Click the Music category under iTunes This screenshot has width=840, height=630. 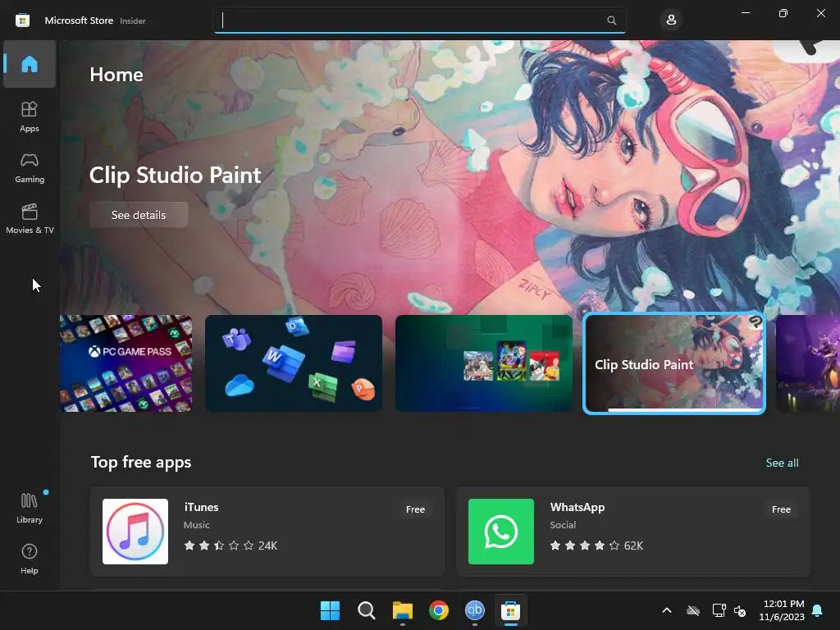tap(197, 525)
